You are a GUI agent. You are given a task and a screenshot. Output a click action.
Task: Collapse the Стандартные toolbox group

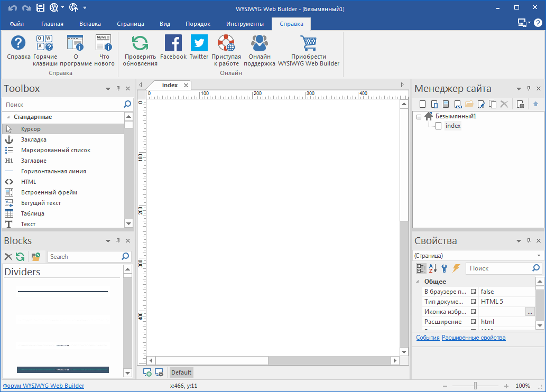pos(8,117)
